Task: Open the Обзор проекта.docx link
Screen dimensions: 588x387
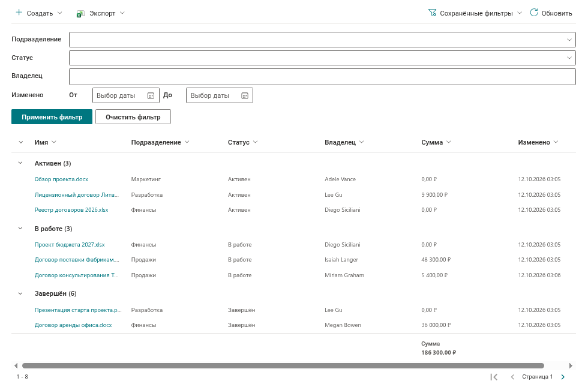Action: (x=61, y=179)
